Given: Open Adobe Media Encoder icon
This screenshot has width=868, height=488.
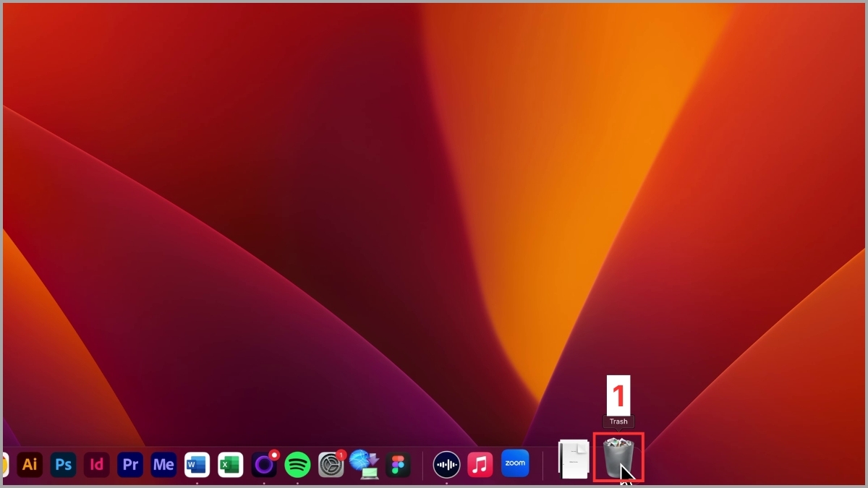Looking at the screenshot, I should click(x=163, y=464).
